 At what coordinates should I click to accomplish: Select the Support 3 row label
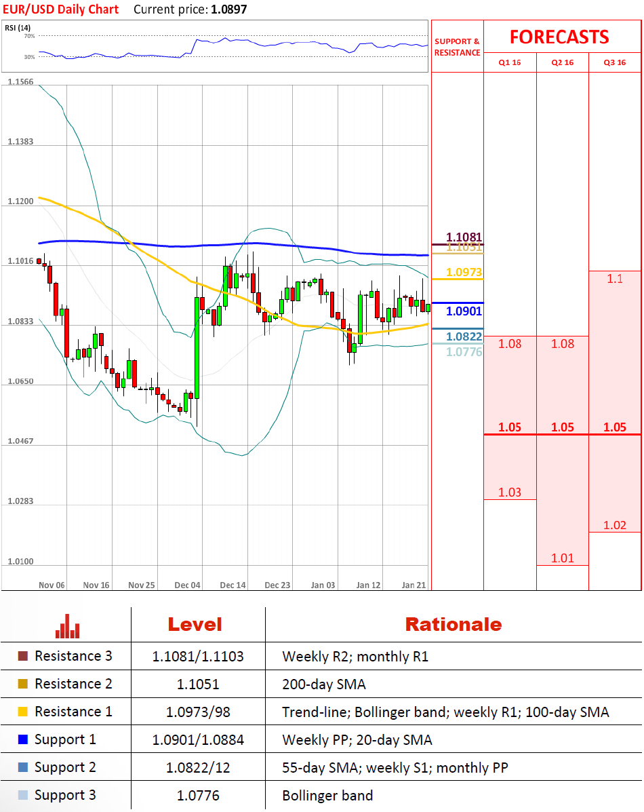65,796
